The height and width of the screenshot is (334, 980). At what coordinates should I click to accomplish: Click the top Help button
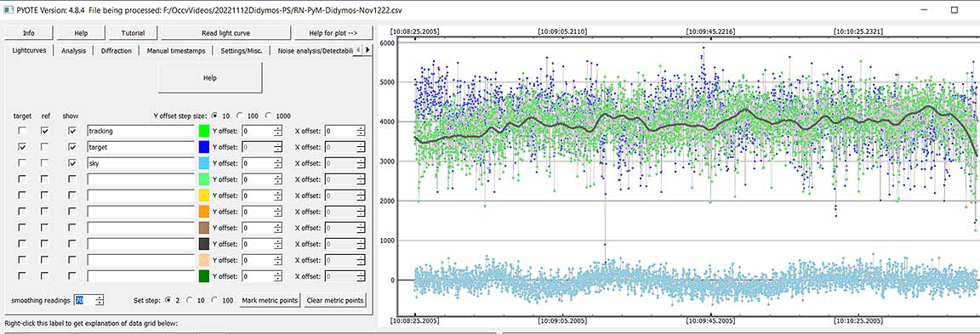tap(81, 33)
